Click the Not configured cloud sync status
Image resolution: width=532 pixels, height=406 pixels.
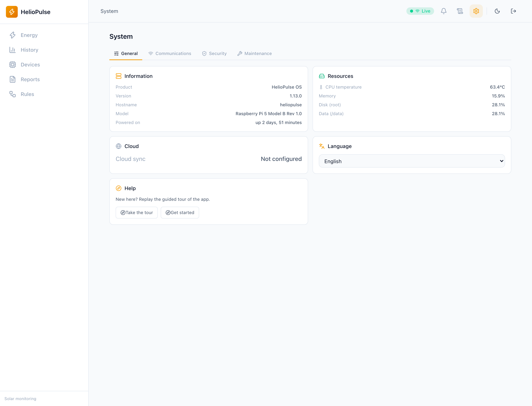pyautogui.click(x=281, y=159)
